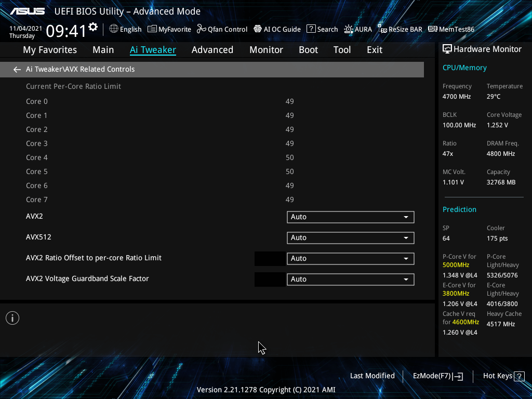This screenshot has height=399, width=532.
Task: Click Hot Keys question-mark icon
Action: coord(519,376)
